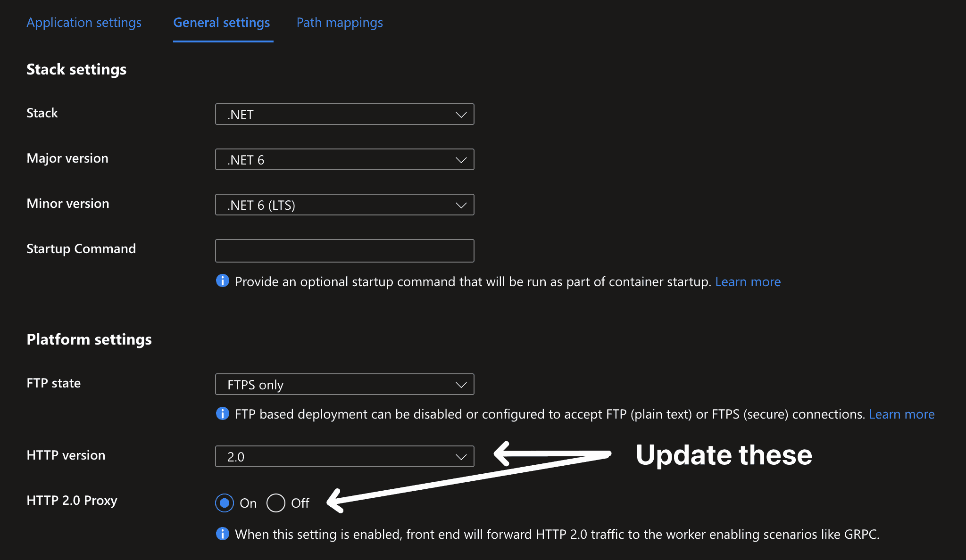966x560 pixels.
Task: Switch to the Application settings tab
Action: pos(84,23)
